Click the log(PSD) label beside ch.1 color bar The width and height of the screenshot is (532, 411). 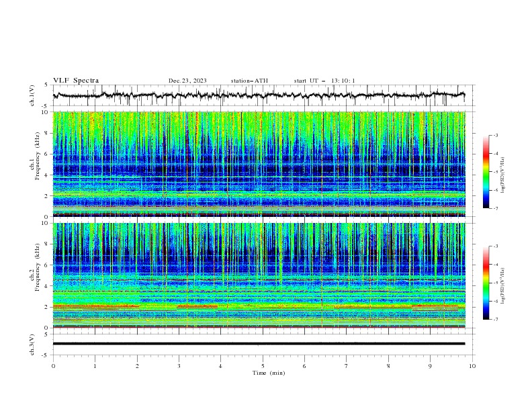pos(503,175)
